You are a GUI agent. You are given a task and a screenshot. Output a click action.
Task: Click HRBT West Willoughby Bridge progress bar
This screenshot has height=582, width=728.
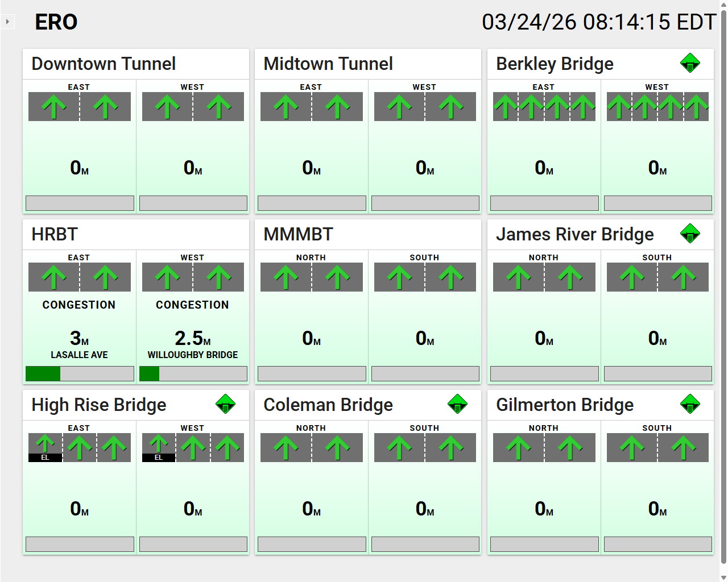pos(193,373)
